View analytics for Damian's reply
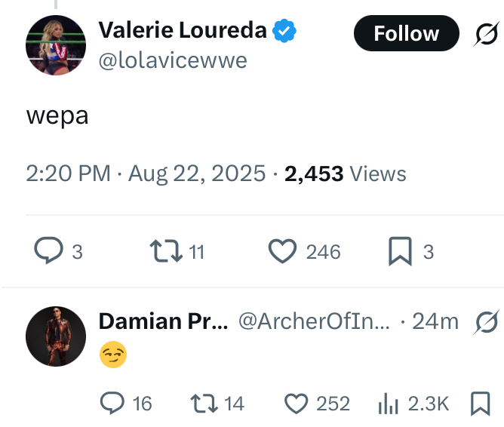The width and height of the screenshot is (504, 427). [x=387, y=404]
